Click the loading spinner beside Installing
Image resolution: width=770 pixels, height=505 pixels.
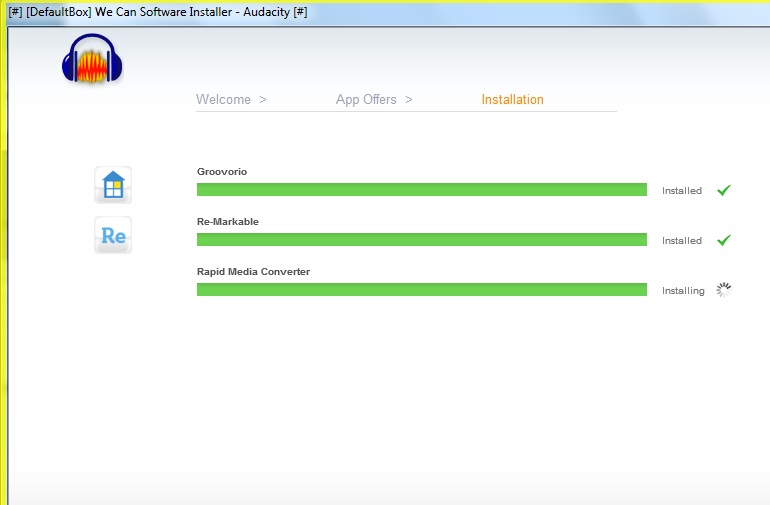[724, 290]
